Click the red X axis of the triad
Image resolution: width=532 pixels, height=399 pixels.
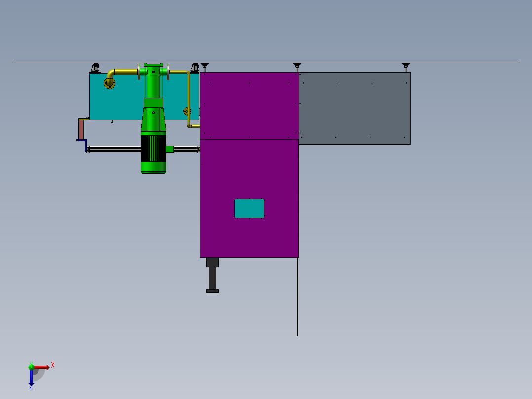[x=41, y=367]
